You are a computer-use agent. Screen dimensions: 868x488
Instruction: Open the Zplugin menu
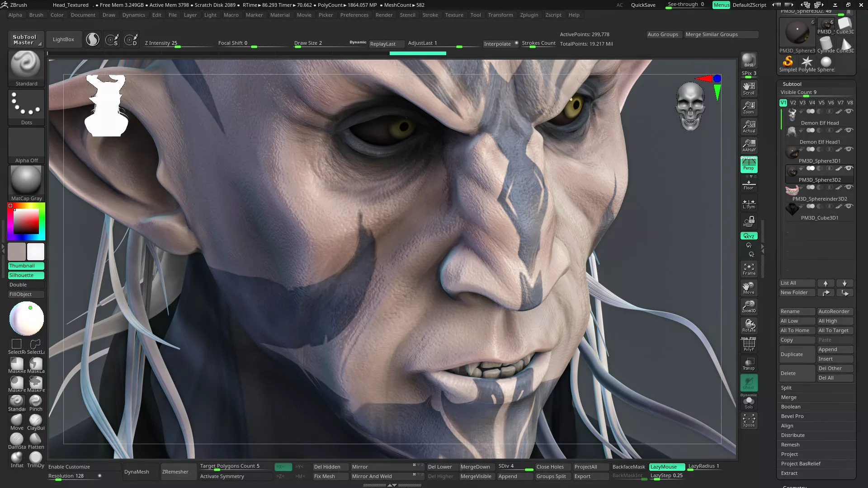point(528,15)
